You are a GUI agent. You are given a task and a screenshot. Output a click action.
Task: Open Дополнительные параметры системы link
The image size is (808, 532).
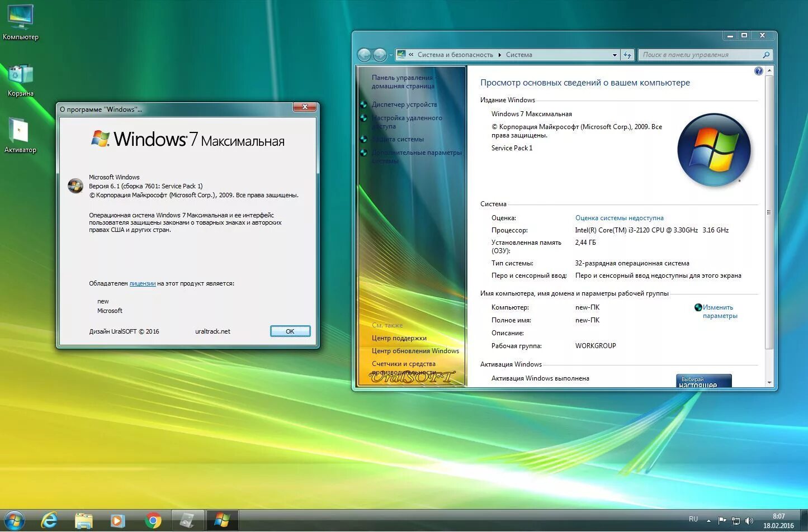pos(417,156)
